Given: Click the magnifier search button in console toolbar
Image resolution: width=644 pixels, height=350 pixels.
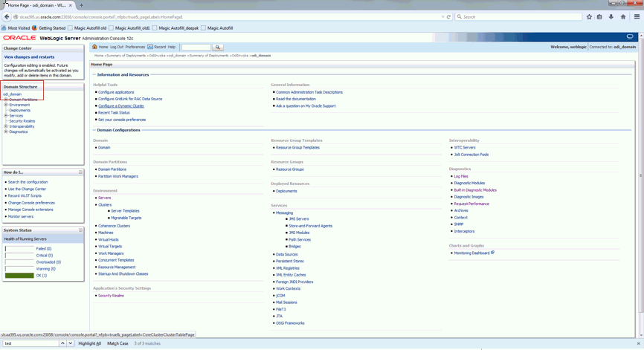Looking at the screenshot, I should pos(218,47).
